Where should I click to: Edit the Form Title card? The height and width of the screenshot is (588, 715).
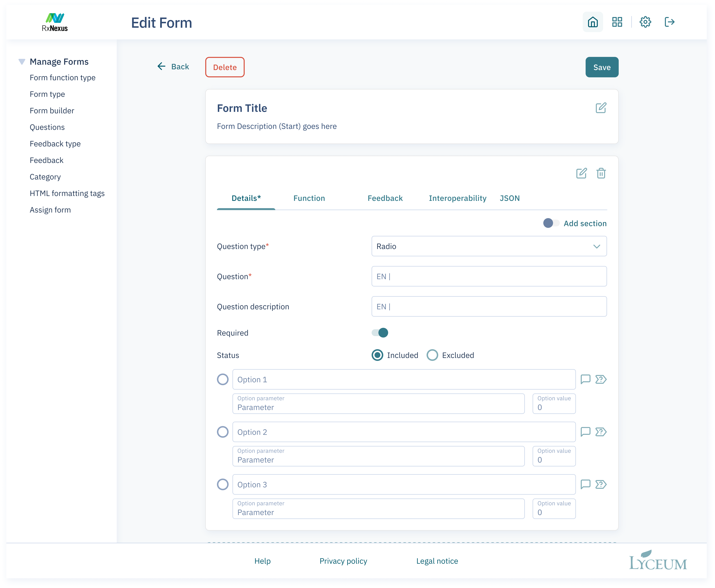click(x=601, y=108)
